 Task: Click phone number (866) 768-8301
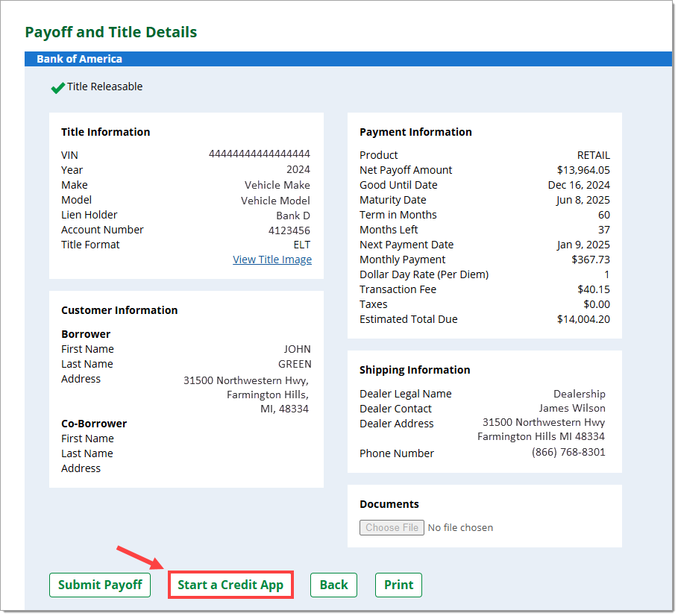(x=568, y=452)
